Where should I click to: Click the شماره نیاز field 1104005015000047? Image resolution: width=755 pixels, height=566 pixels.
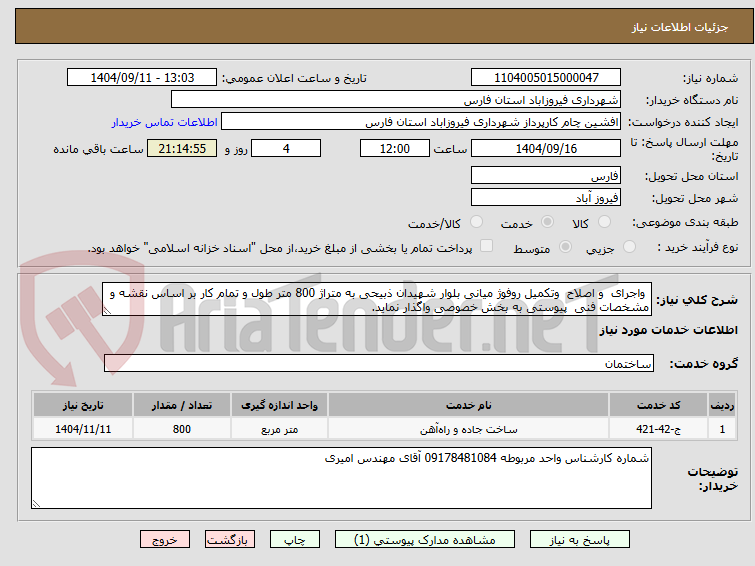pyautogui.click(x=546, y=78)
